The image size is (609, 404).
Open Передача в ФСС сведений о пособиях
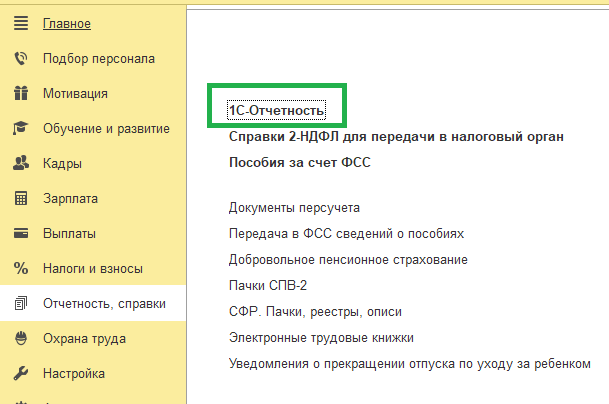[346, 233]
